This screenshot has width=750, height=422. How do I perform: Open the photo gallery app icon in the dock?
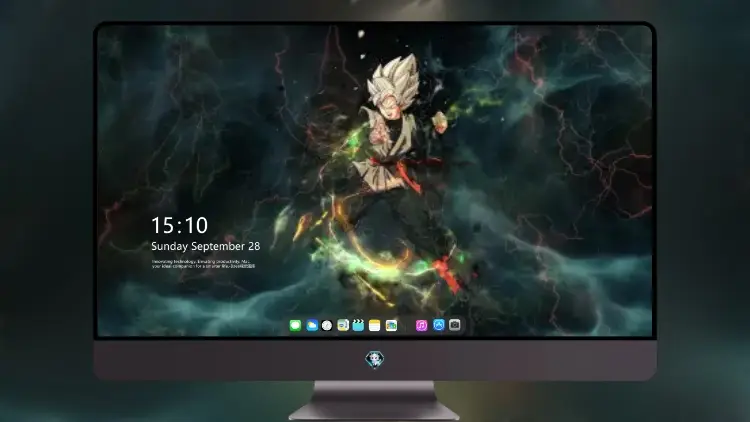pos(391,325)
